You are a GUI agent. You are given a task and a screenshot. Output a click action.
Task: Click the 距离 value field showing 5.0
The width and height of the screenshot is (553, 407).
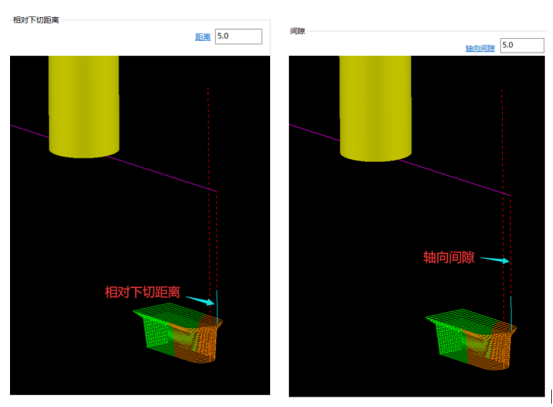point(238,36)
